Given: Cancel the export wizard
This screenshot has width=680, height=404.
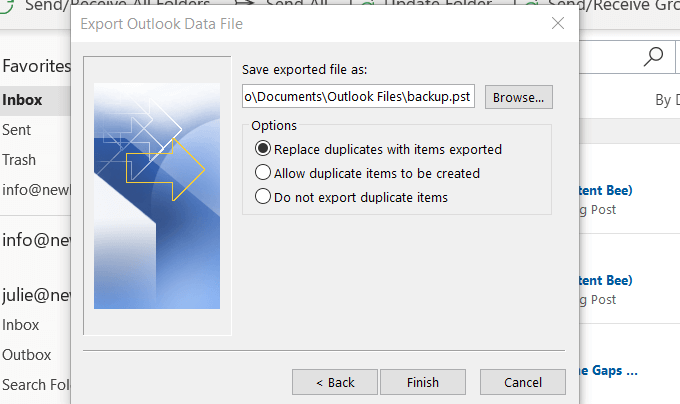Looking at the screenshot, I should point(523,382).
